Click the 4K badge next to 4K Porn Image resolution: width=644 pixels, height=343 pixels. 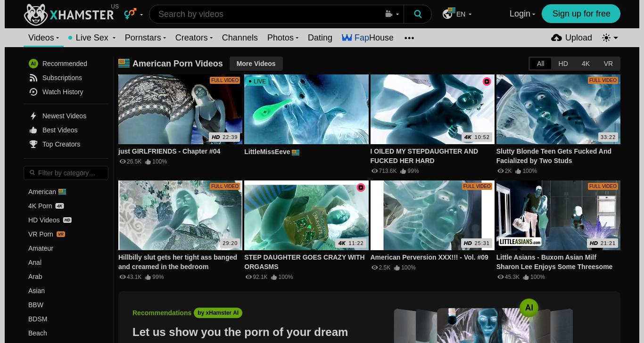59,206
